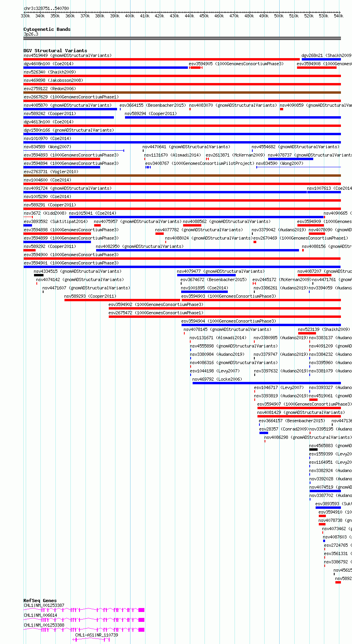Screen dimensions: 352x644
Task: Click nsv3379042 Audano2019 label
Action: pyautogui.click(x=279, y=230)
